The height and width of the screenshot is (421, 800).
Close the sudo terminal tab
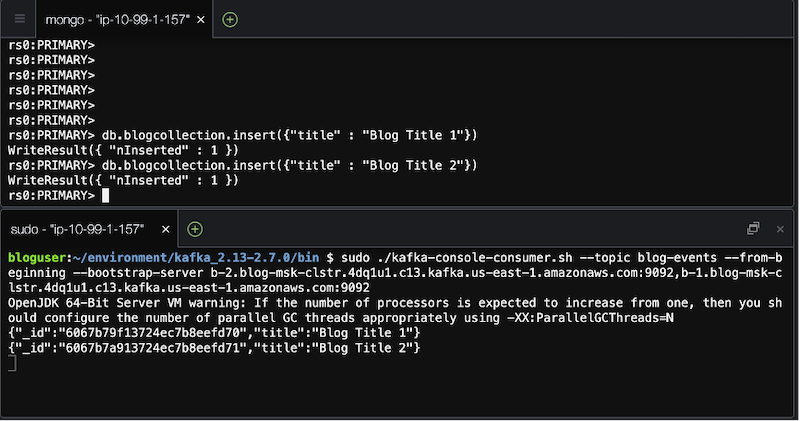[x=165, y=229]
